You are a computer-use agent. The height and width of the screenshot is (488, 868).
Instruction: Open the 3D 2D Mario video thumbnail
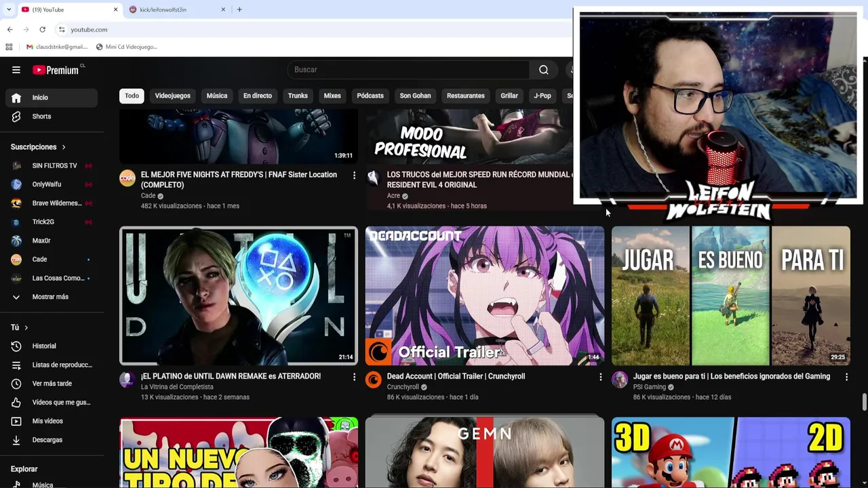coord(730,453)
